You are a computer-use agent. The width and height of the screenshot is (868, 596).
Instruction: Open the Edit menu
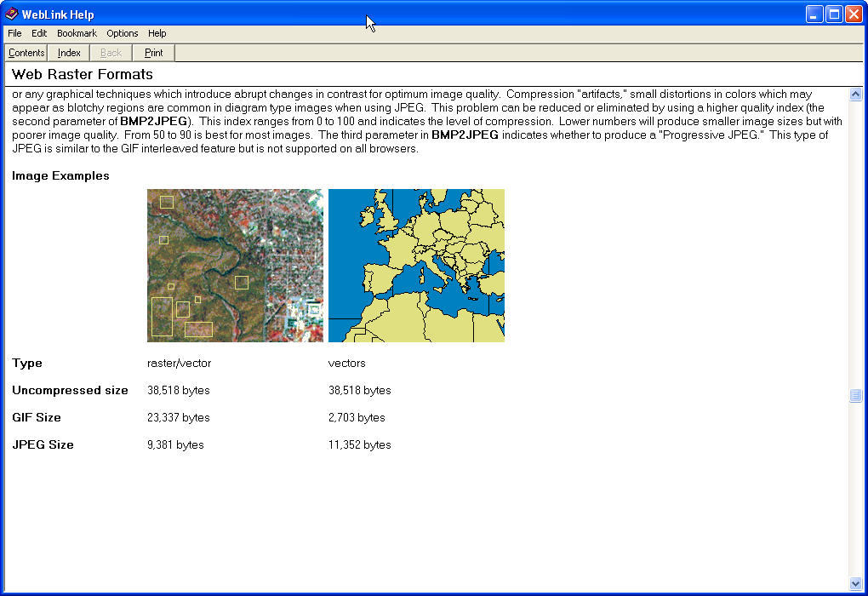point(39,33)
